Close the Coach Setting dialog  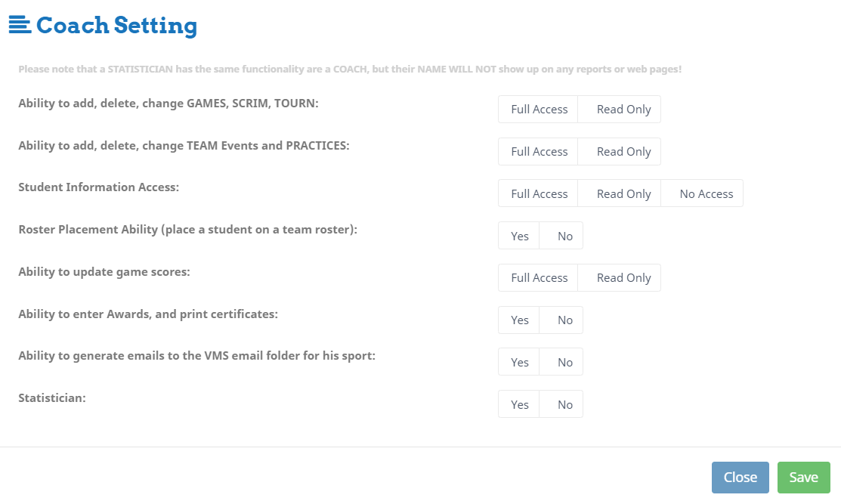740,478
